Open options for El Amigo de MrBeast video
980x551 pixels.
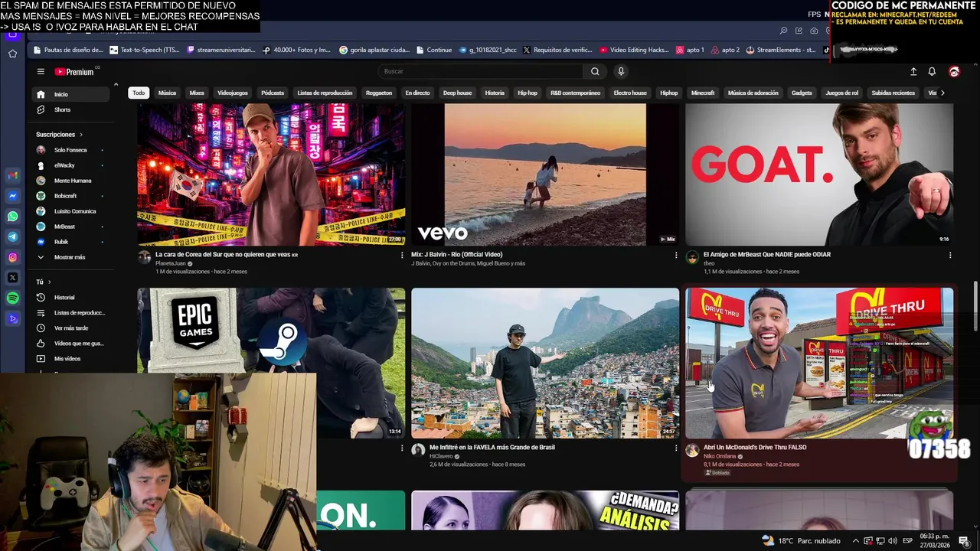click(950, 255)
